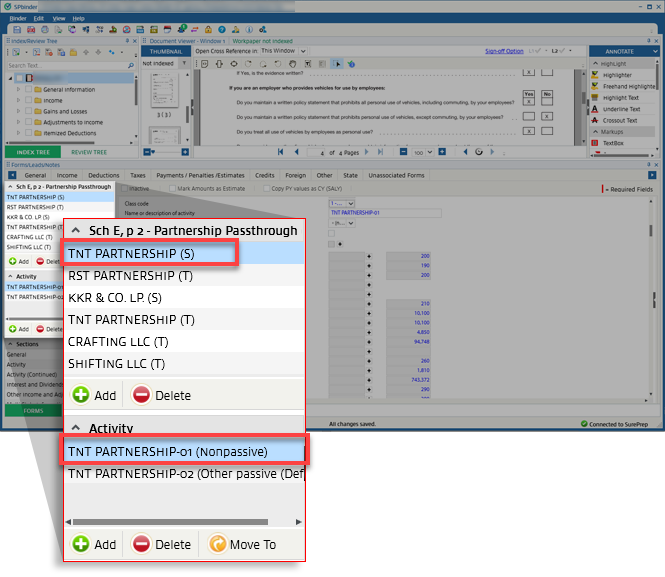Open the Deductions tab
Viewport: 665px width, 577px height.
pyautogui.click(x=103, y=175)
